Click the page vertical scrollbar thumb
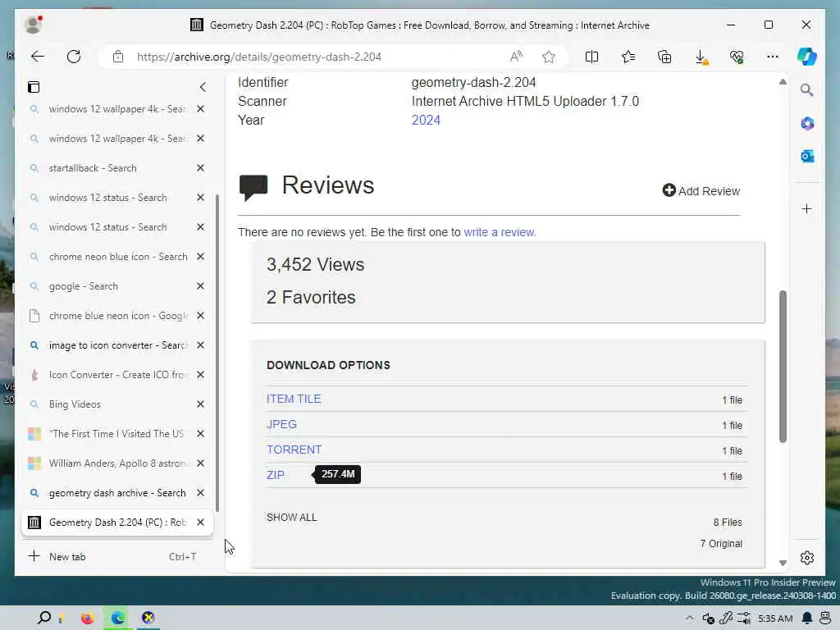Screen dimensions: 840x630 [x=783, y=367]
